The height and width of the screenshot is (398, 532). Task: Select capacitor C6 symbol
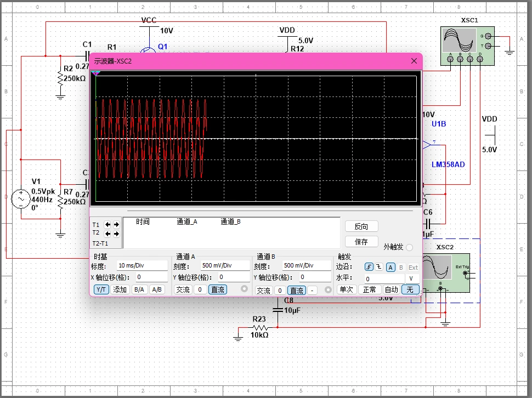[x=428, y=224]
